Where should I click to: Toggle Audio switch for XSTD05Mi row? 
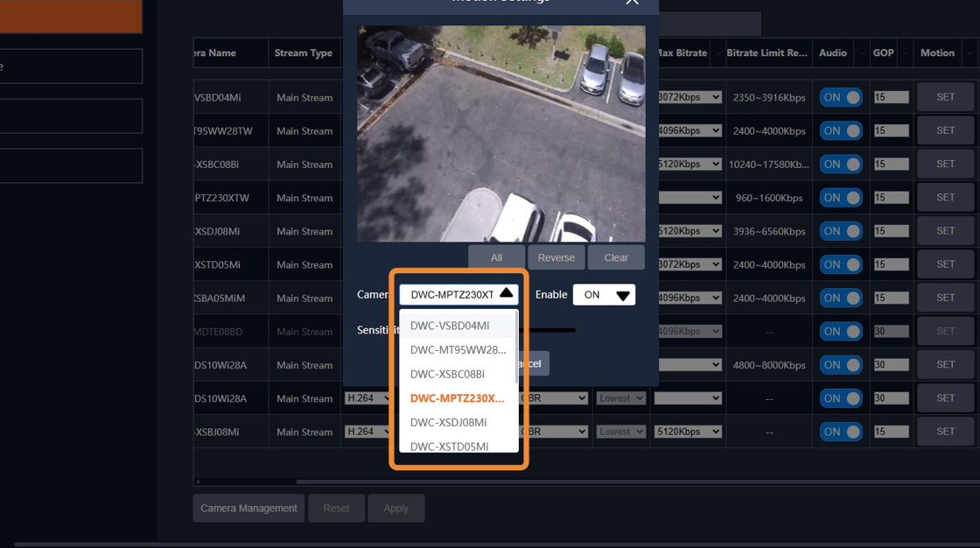point(841,264)
